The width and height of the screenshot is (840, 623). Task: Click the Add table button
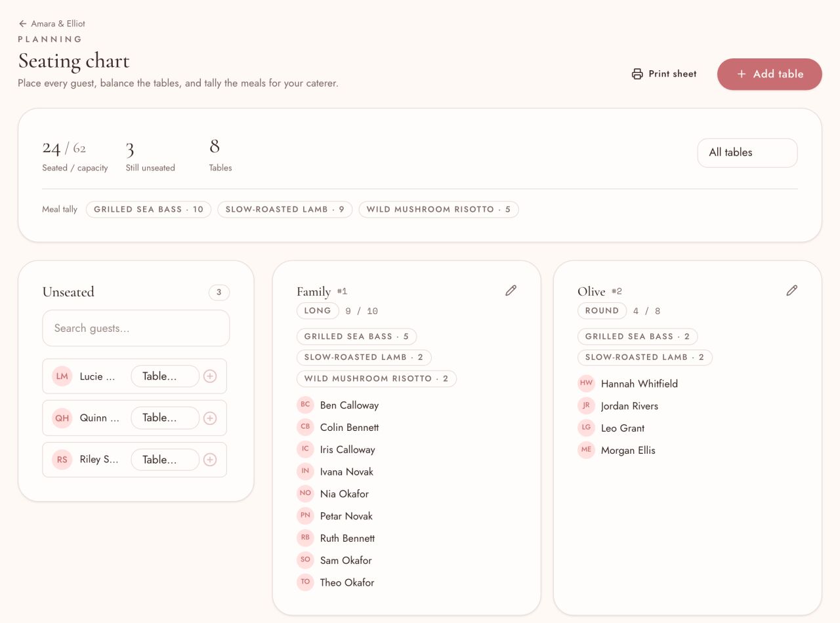click(x=769, y=74)
